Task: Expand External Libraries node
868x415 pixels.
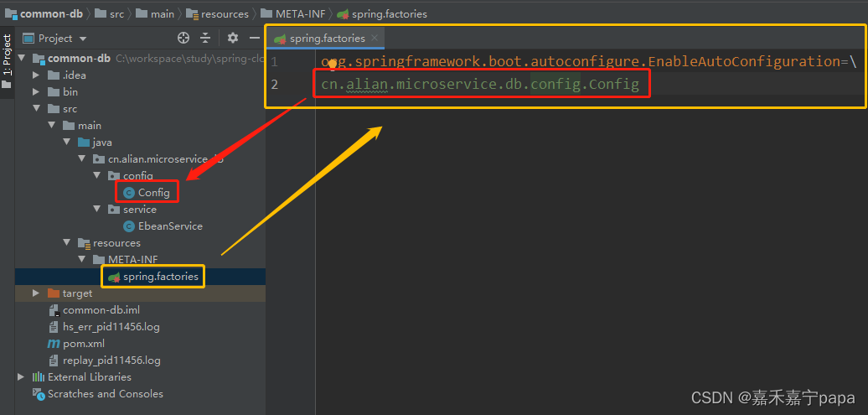Action: click(22, 376)
